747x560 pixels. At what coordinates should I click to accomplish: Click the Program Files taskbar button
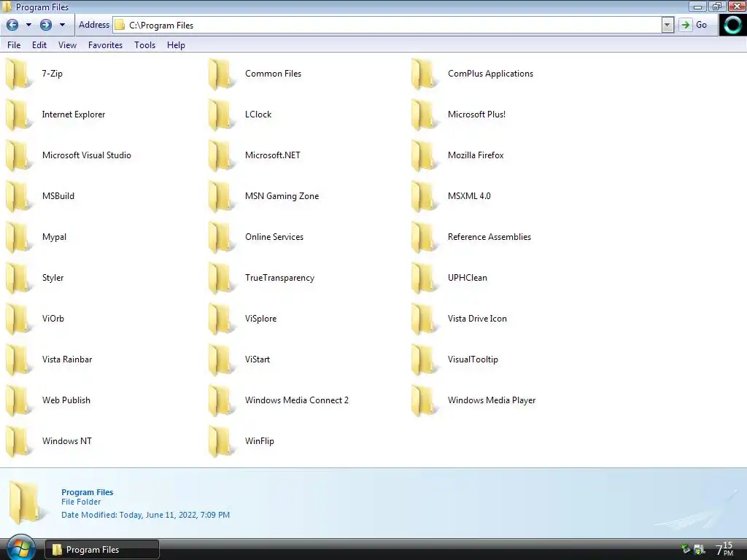[x=102, y=550]
